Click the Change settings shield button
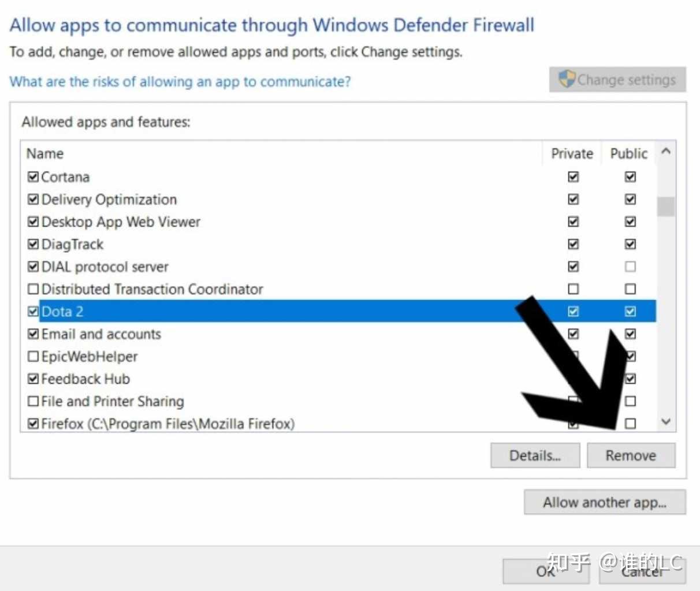The height and width of the screenshot is (591, 700). pos(617,80)
